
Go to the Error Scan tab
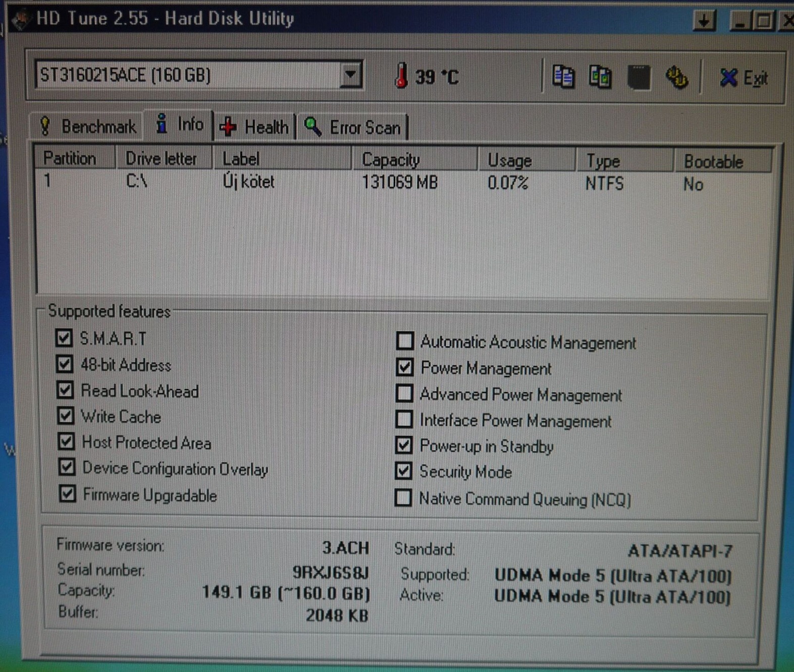[353, 128]
